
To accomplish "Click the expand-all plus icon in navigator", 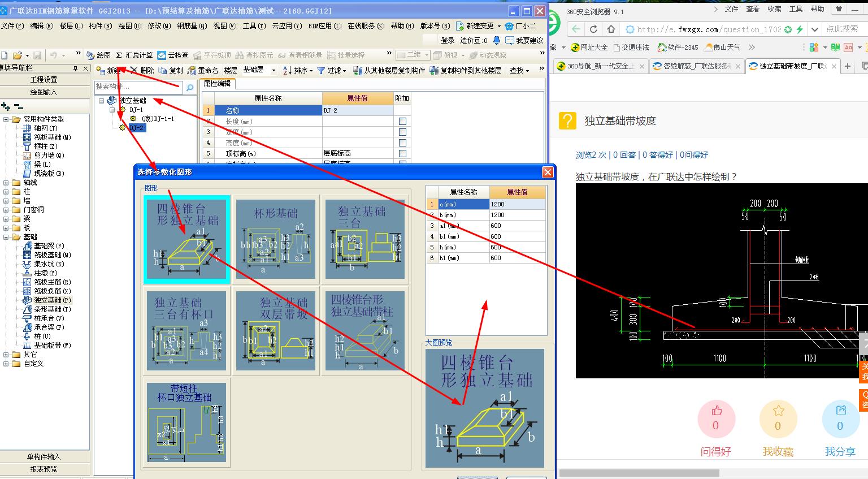I will 6,106.
